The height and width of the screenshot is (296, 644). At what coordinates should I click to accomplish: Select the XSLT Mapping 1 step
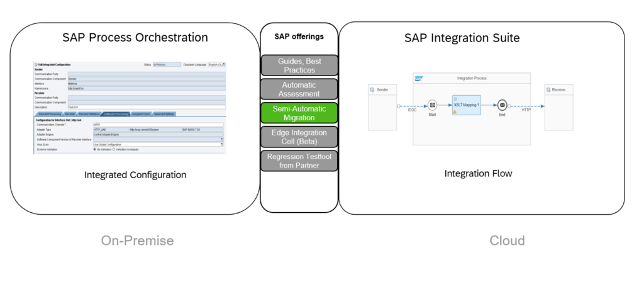466,105
